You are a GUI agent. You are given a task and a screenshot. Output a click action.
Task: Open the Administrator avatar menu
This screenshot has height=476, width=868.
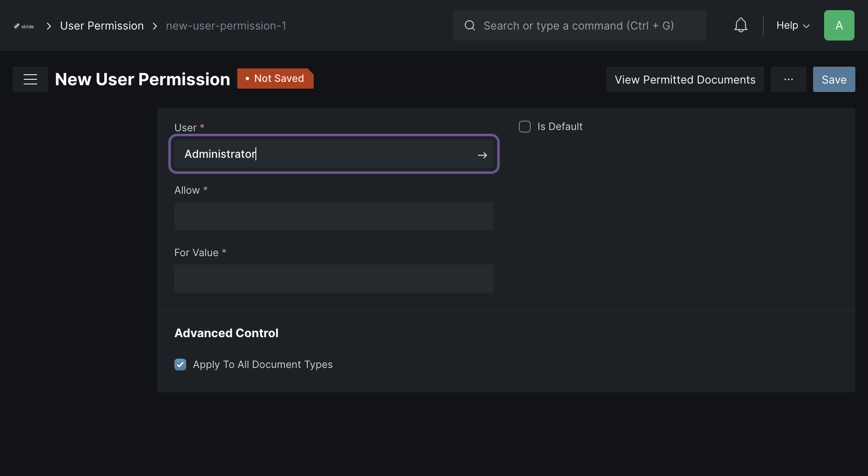click(x=839, y=25)
